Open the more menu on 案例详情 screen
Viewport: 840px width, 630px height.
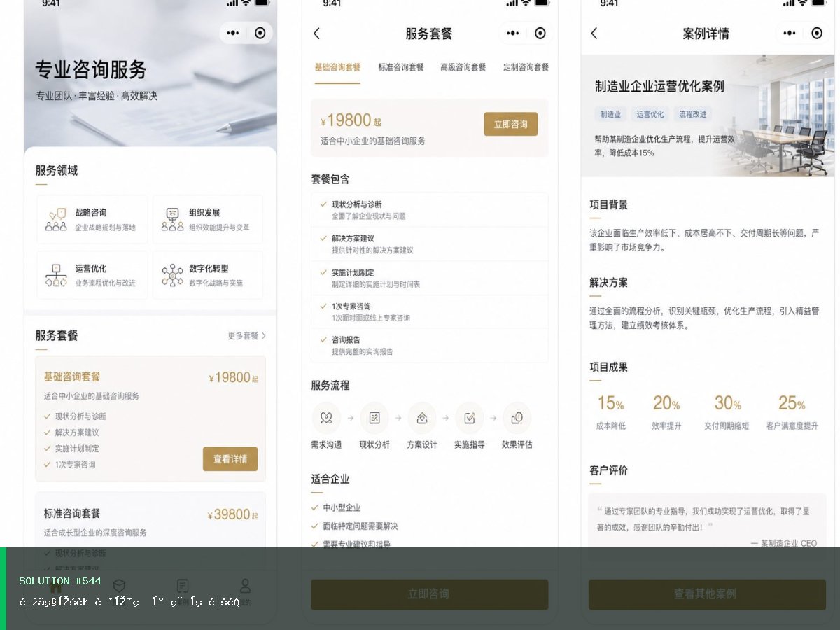(x=790, y=33)
